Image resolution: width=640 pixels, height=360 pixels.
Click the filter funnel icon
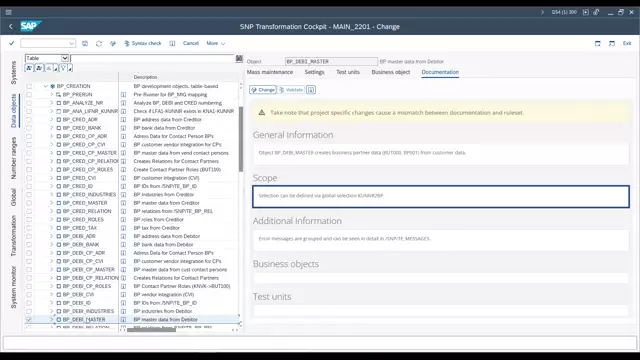click(64, 68)
